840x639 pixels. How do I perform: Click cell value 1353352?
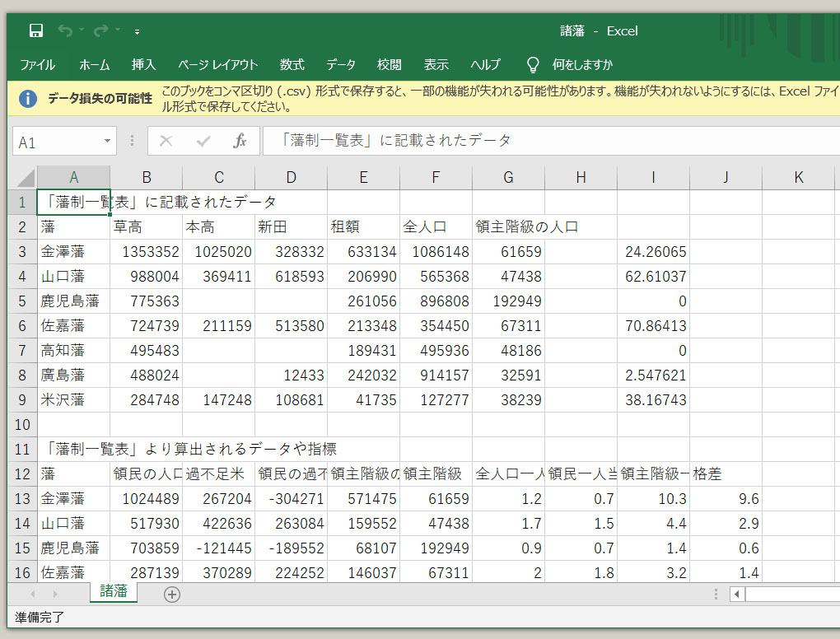pyautogui.click(x=147, y=252)
